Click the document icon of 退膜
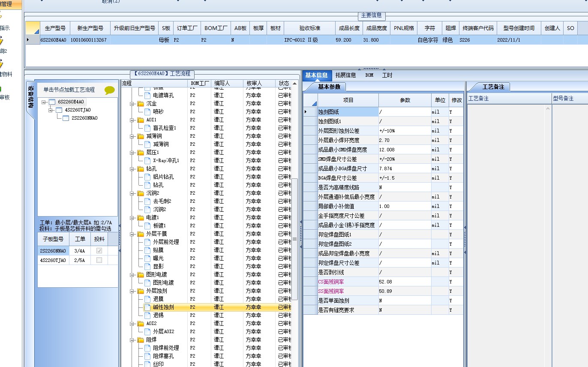Image resolution: width=588 pixels, height=367 pixels. [147, 299]
